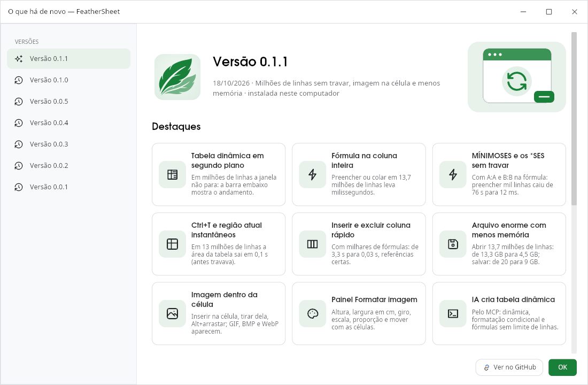Click the table grid icon for Ctrl+T card
Viewport: 588px width, 385px height.
click(x=173, y=244)
